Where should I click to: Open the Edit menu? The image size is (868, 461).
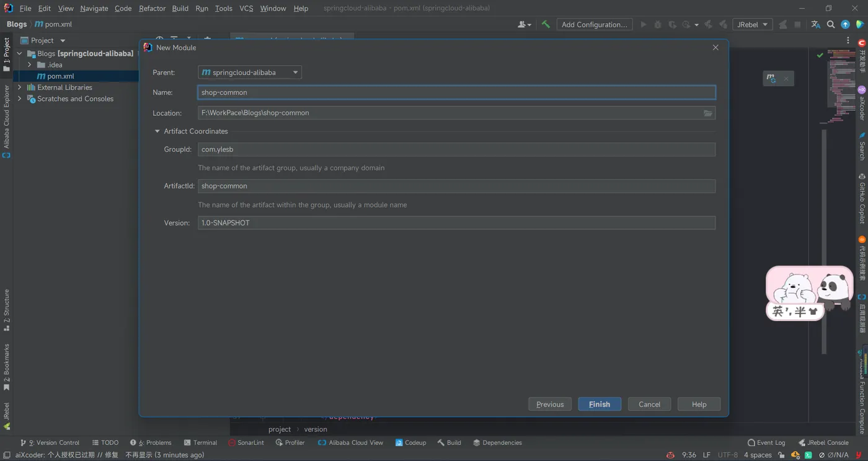(x=45, y=8)
